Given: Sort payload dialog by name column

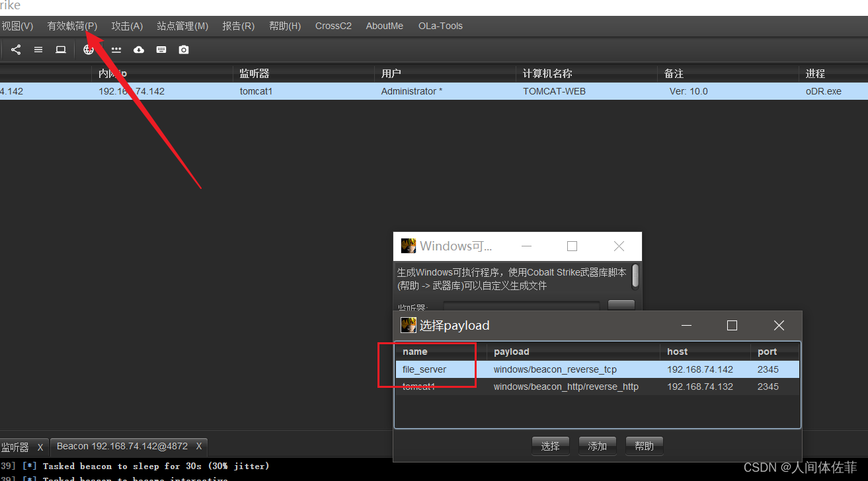Looking at the screenshot, I should 441,351.
